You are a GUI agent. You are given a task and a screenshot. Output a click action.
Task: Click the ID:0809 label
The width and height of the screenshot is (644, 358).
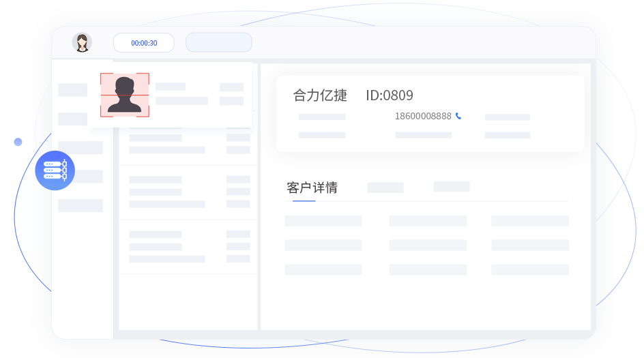389,95
